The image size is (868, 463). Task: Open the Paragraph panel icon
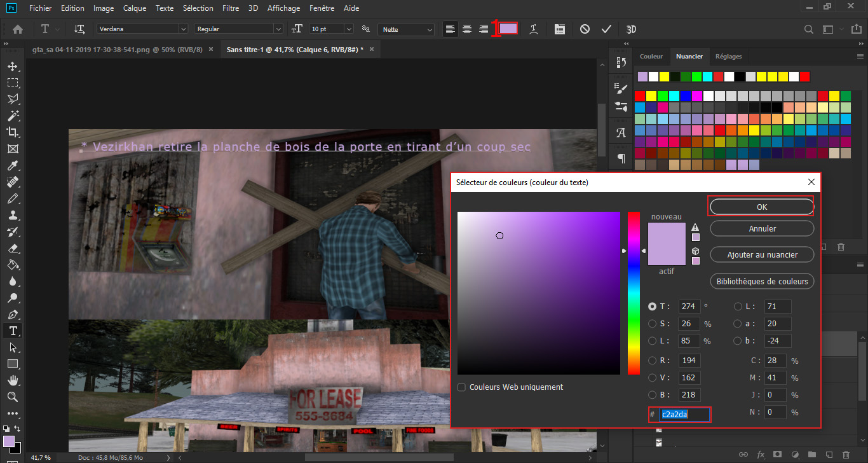click(621, 158)
